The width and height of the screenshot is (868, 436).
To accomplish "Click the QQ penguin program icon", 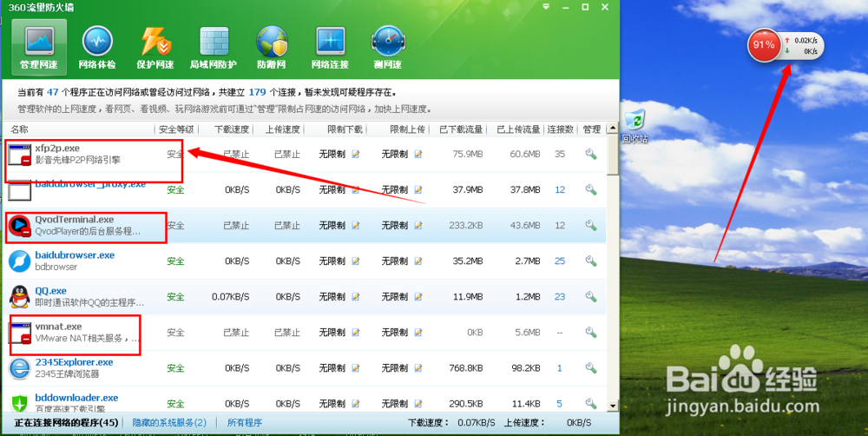I will point(19,297).
